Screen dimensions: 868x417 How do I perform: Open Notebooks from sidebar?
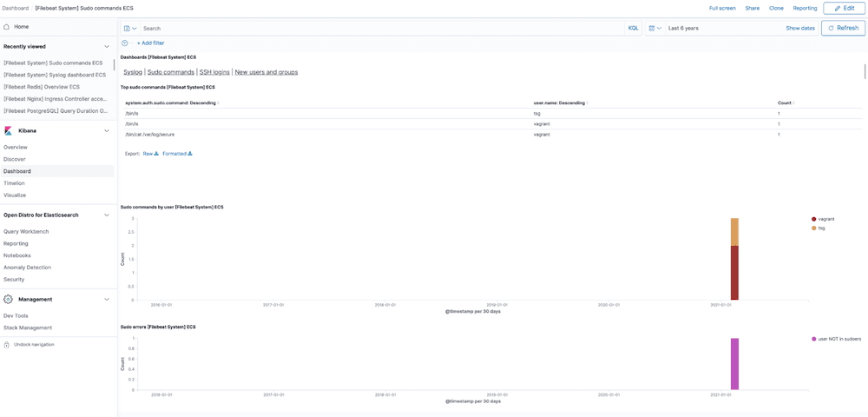(x=17, y=255)
